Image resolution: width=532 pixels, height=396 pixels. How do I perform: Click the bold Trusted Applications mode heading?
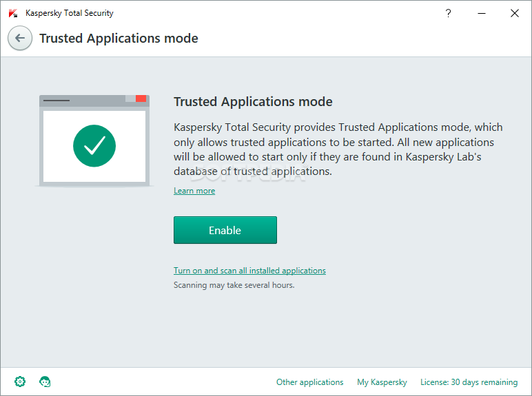pos(253,102)
